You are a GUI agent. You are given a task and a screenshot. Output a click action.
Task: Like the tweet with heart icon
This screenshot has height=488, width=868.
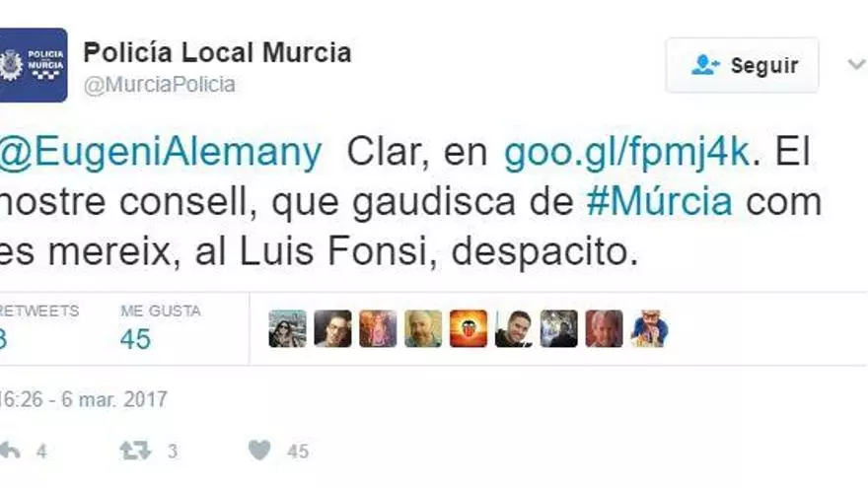click(x=259, y=451)
